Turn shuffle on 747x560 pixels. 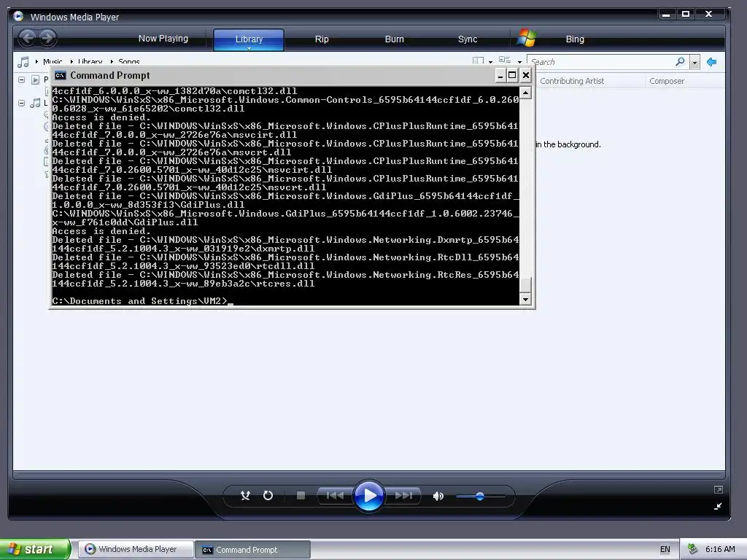(245, 496)
